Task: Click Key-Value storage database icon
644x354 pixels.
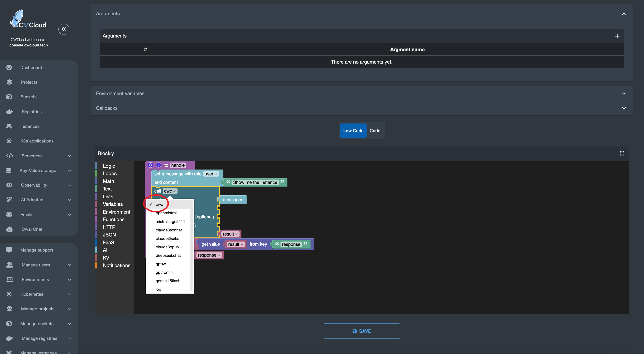Action: click(9, 171)
